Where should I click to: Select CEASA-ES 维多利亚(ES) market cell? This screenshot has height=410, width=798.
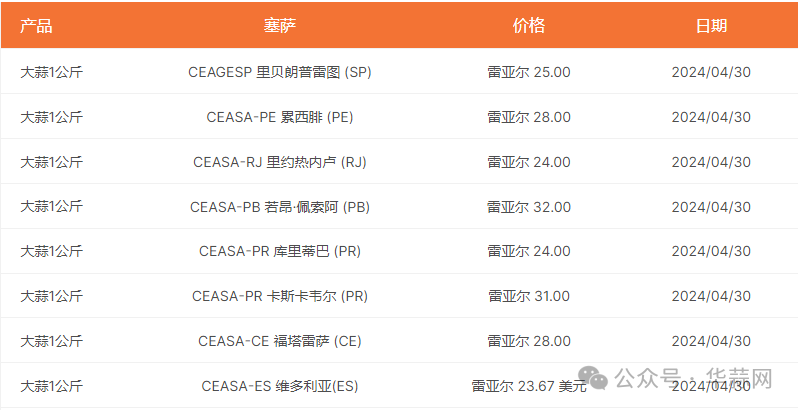280,386
